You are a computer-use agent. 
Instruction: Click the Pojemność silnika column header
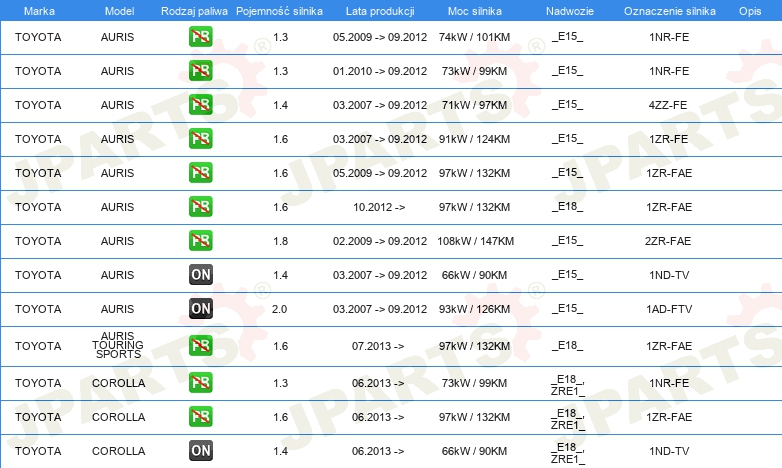click(x=279, y=11)
